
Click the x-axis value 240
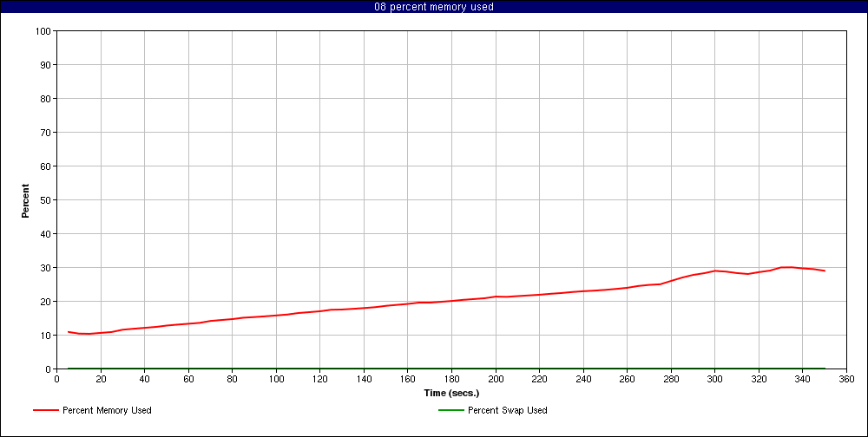583,379
